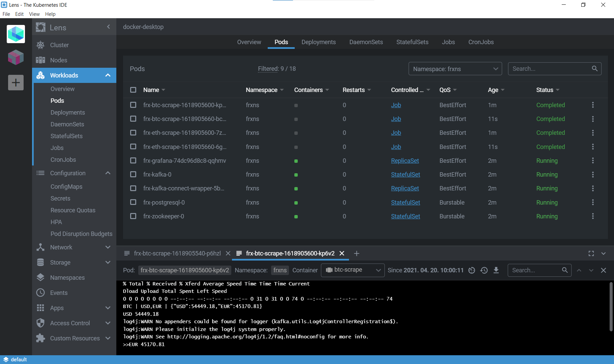Open the Overview tab at the top

[249, 42]
